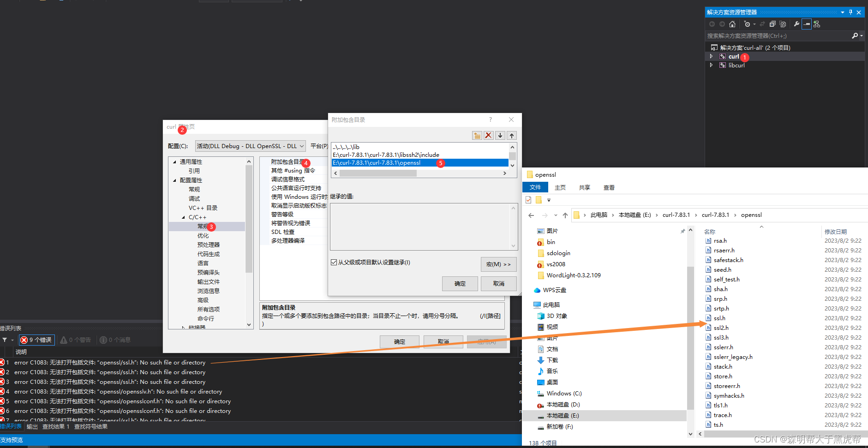Screen dimensions: 868x448
Task: Open 下载 folder in Explorer sidebar
Action: pyautogui.click(x=548, y=360)
